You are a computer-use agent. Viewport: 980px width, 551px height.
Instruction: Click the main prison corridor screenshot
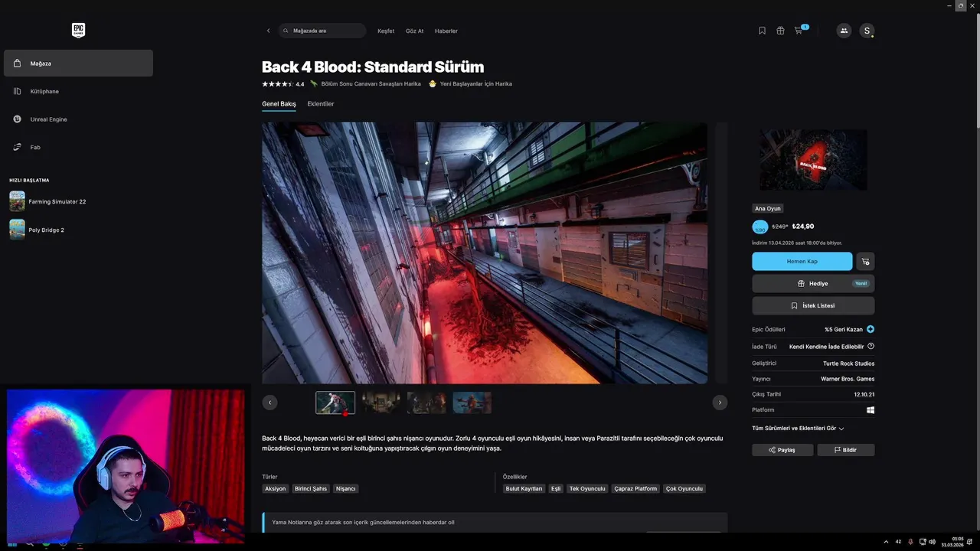tap(485, 253)
